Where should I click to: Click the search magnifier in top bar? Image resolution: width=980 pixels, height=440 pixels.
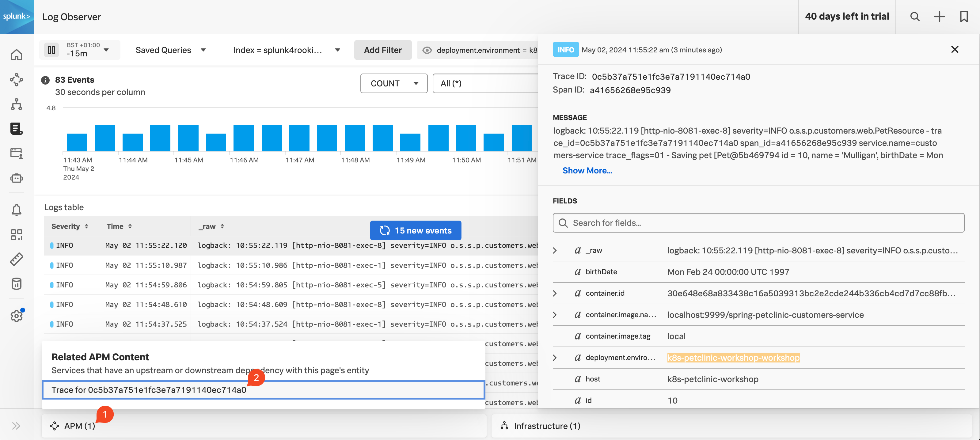coord(914,17)
